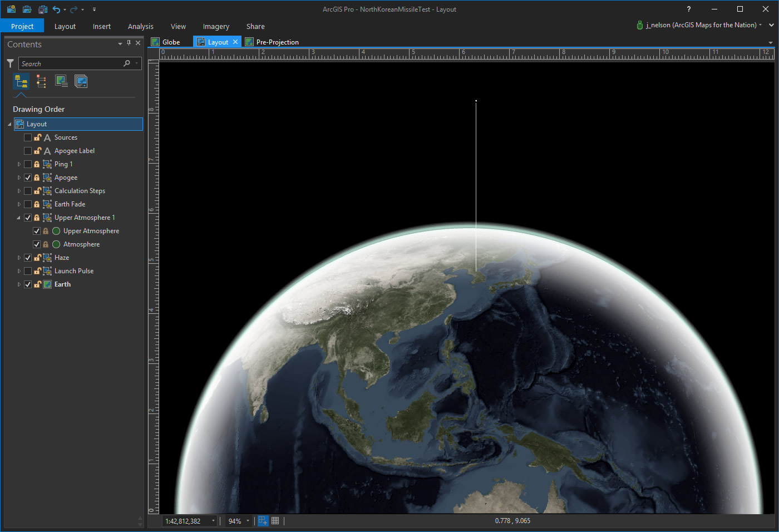
Task: Collapse the Upper Atmosphere 1 group
Action: 19,218
